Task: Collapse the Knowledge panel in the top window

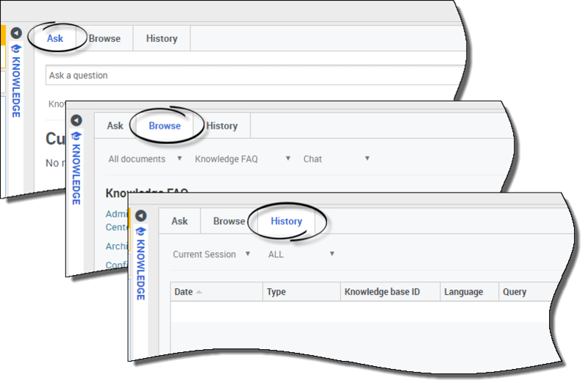Action: point(16,33)
